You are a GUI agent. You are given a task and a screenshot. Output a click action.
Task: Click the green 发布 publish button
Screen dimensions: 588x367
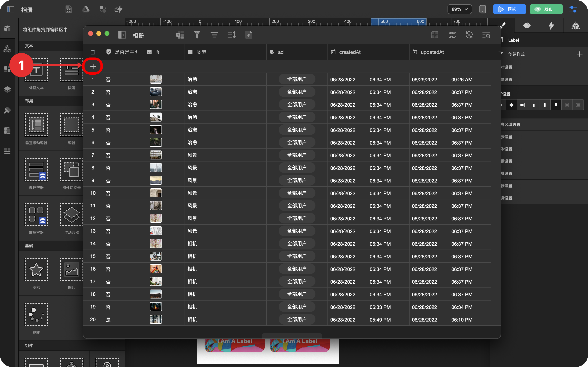pyautogui.click(x=546, y=9)
